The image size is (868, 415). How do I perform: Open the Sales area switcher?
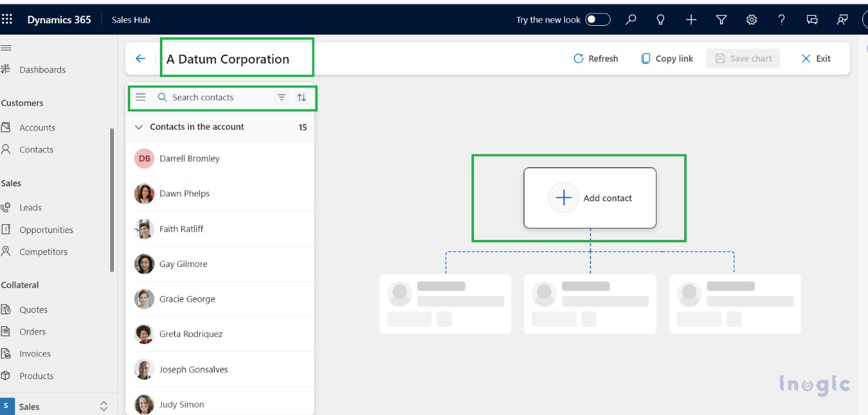tap(59, 406)
